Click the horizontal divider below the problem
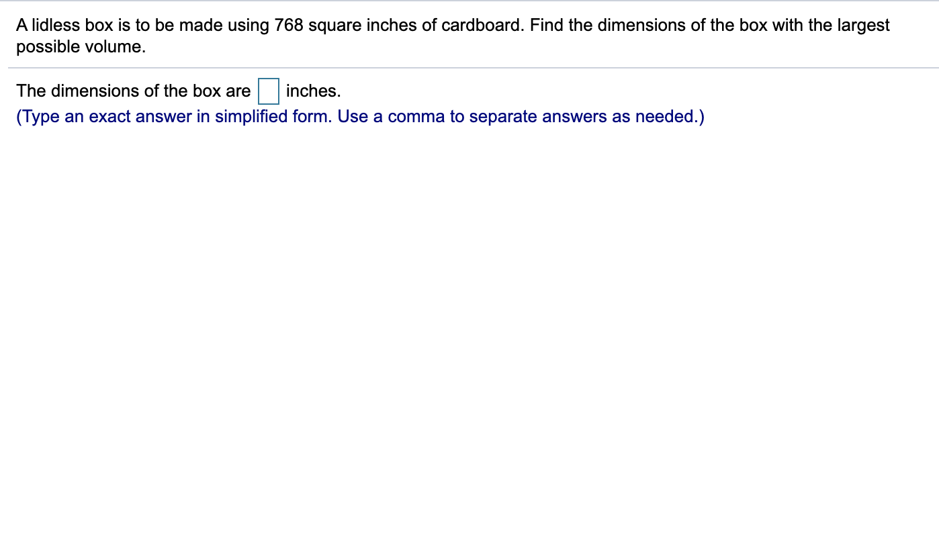This screenshot has height=560, width=939. pyautogui.click(x=470, y=68)
